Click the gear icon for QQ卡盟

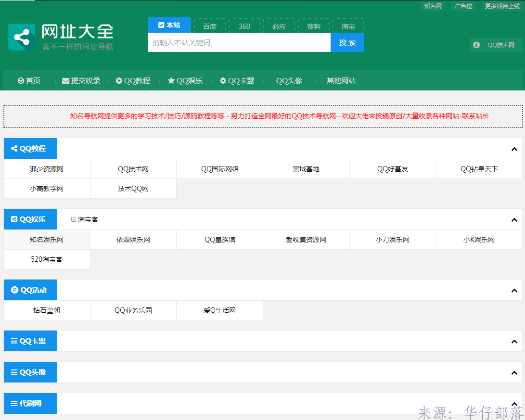point(223,81)
